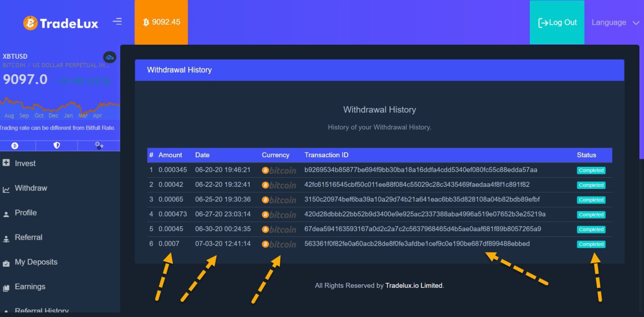Screen dimensions: 644x317
Task: Click the Completed badge for amount 0.00065
Action: point(591,200)
